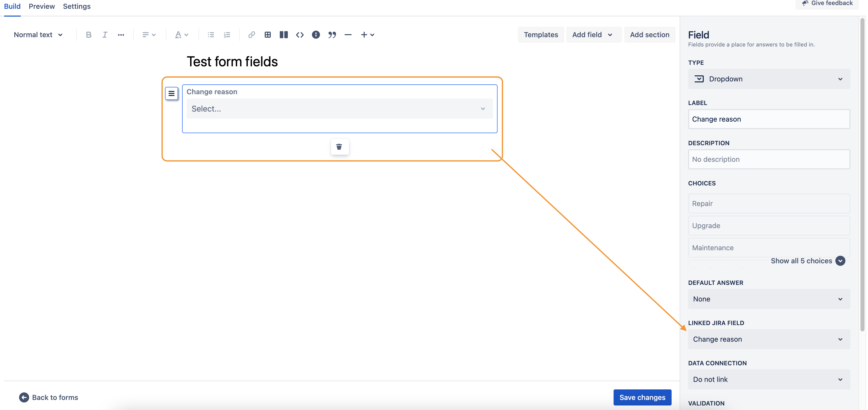Viewport: 868px width, 410px height.
Task: Apply italic formatting
Action: (x=104, y=34)
